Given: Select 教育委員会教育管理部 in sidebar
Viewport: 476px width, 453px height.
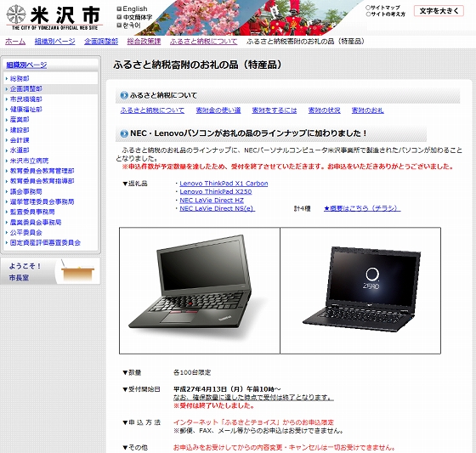Looking at the screenshot, I should (42, 171).
